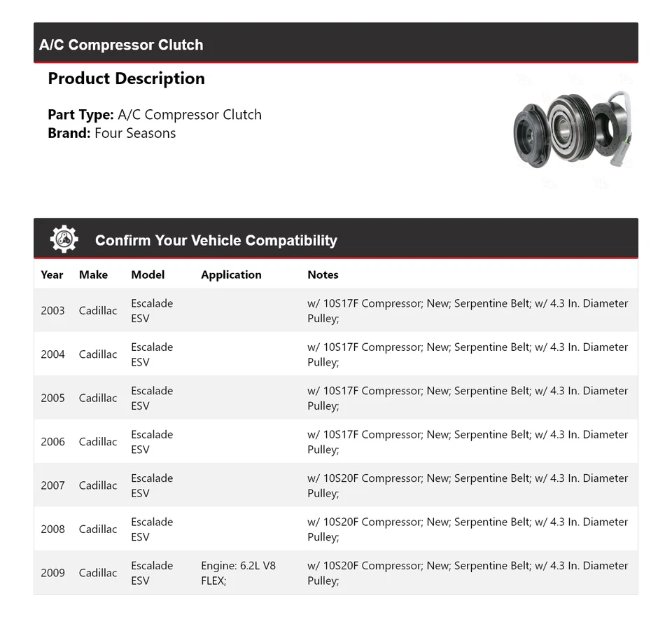Click the gear compatibility icon
Viewport: 672px width, 617px height.
(64, 240)
